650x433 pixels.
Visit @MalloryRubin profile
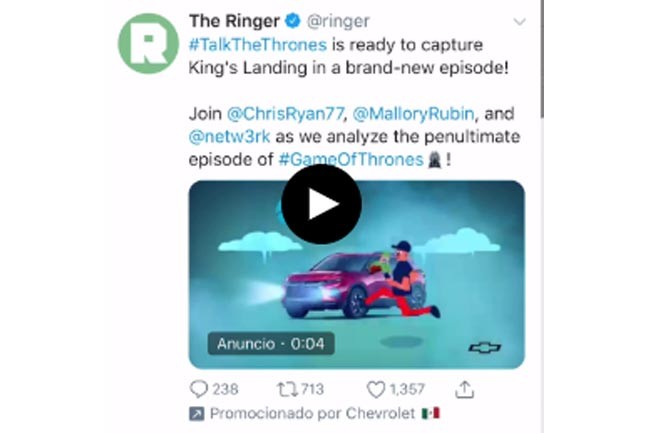[x=413, y=114]
